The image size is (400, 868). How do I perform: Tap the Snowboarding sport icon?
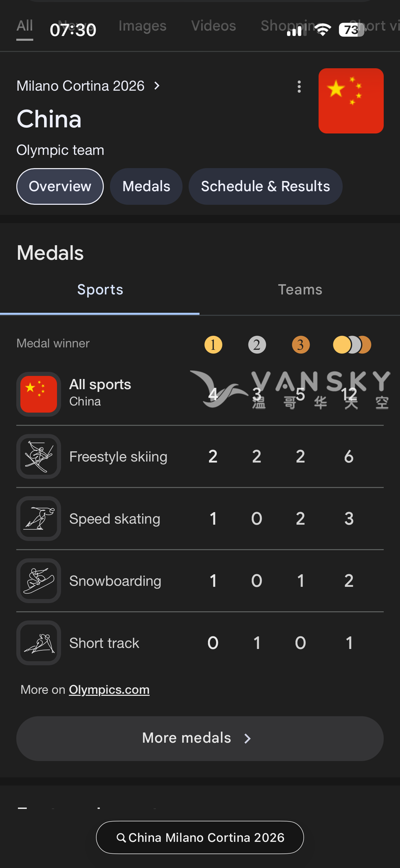39,580
